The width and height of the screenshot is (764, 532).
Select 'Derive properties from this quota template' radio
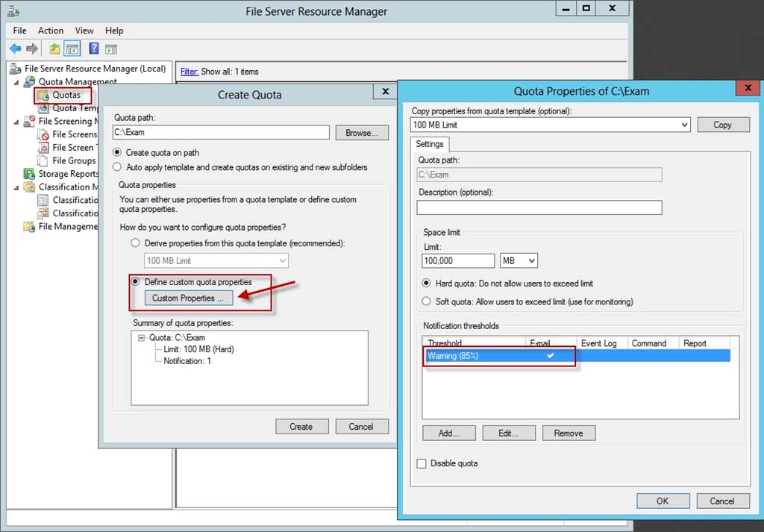coord(136,243)
